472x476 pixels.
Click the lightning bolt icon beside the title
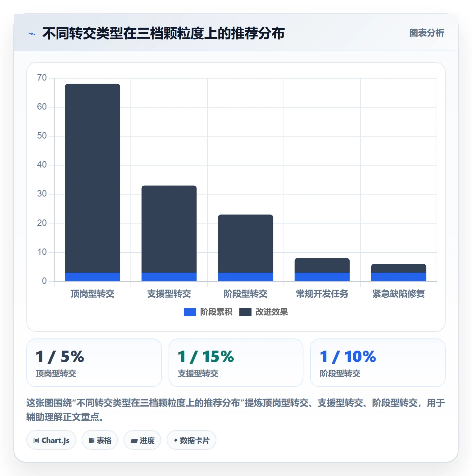[32, 34]
